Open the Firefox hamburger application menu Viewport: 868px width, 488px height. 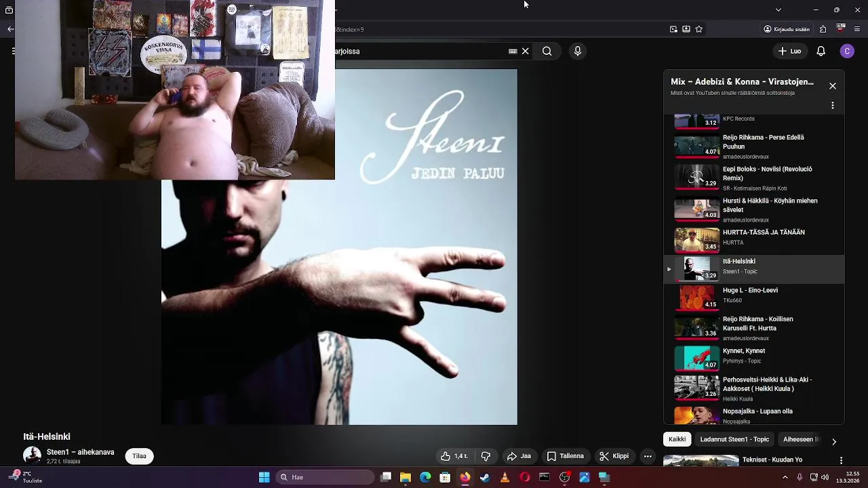coord(859,29)
